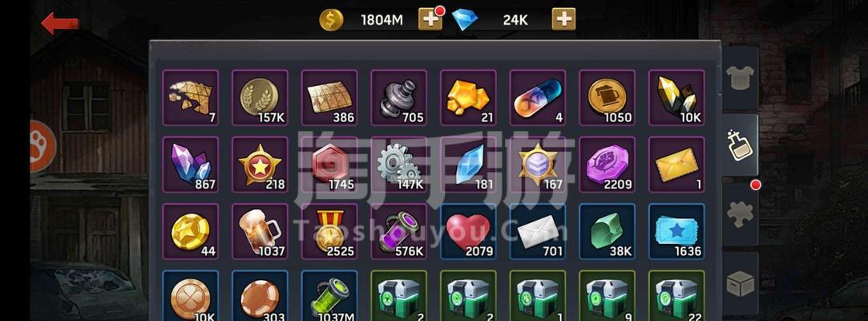Viewport: 868px width, 321px height.
Task: Select the laurel coin item with 157K
Action: tap(260, 98)
